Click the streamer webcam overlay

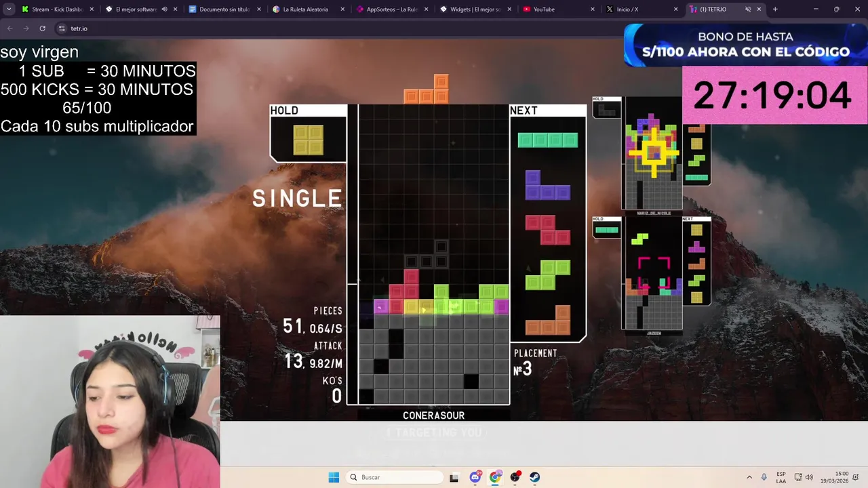(110, 401)
